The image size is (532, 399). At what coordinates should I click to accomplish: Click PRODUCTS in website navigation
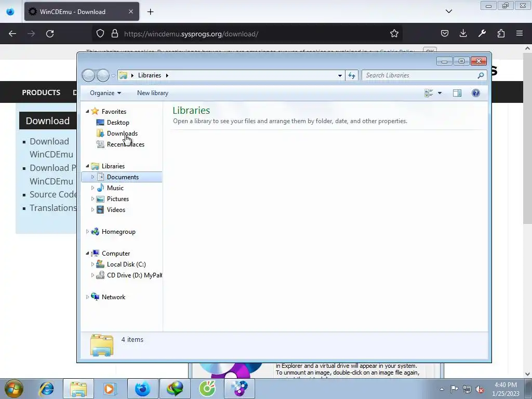(41, 92)
